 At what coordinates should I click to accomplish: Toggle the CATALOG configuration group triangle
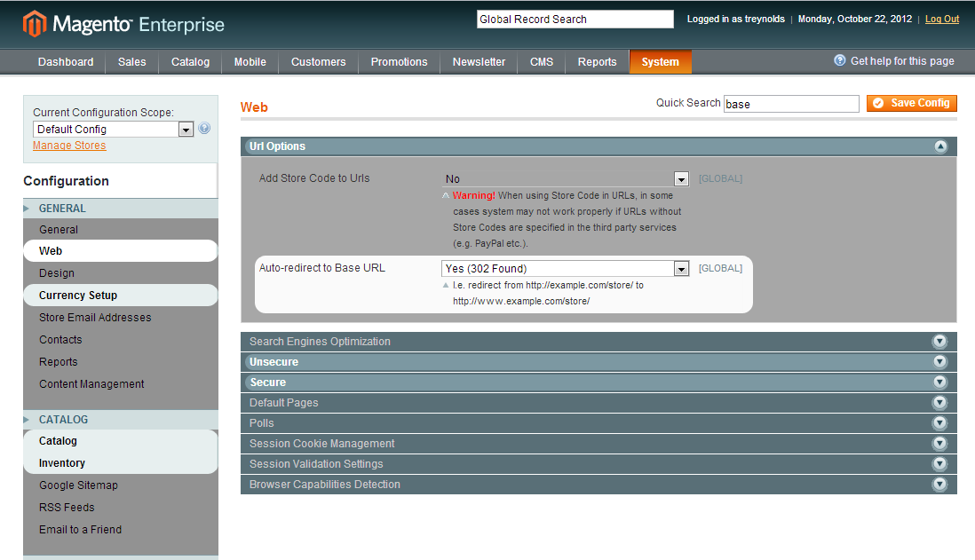click(x=26, y=420)
